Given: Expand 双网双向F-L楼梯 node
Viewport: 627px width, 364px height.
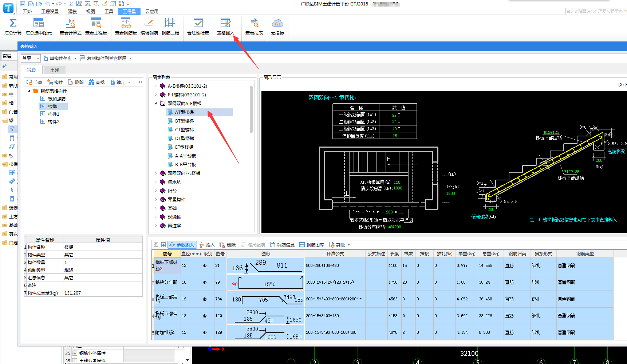Looking at the screenshot, I should point(156,173).
